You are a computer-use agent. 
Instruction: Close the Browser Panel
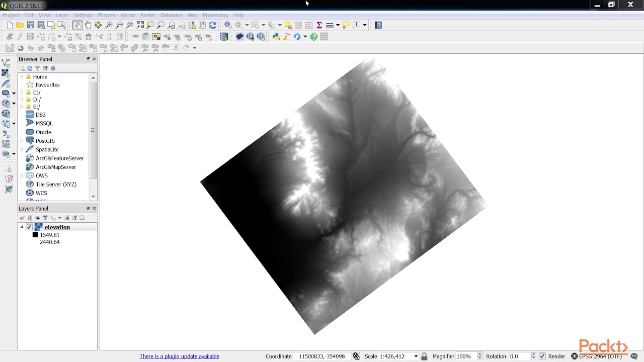(x=94, y=59)
